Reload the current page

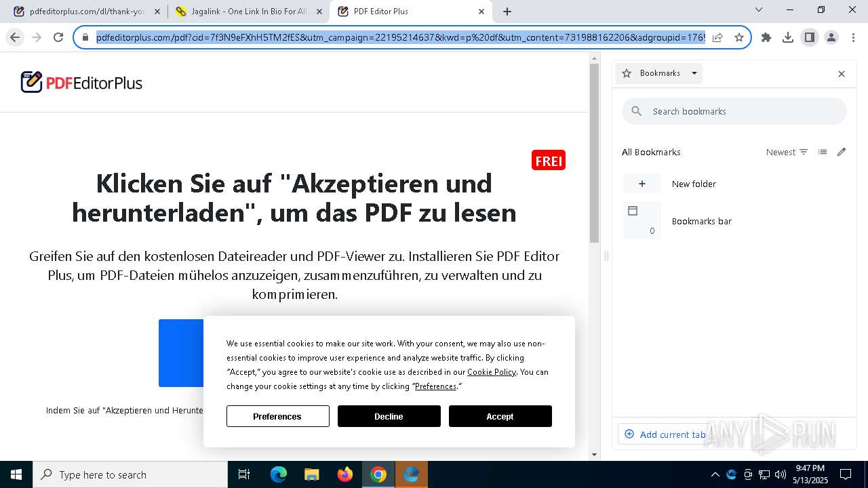click(x=58, y=37)
